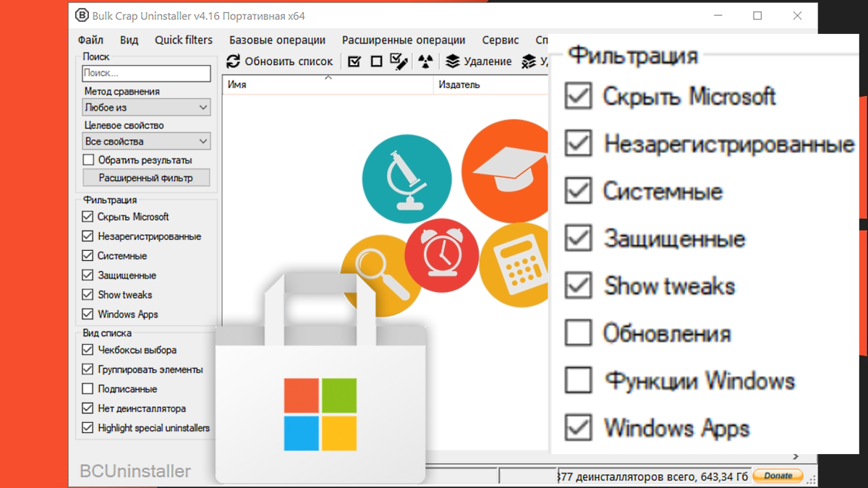Uncheck Windows Apps in the left sidebar

click(x=88, y=314)
